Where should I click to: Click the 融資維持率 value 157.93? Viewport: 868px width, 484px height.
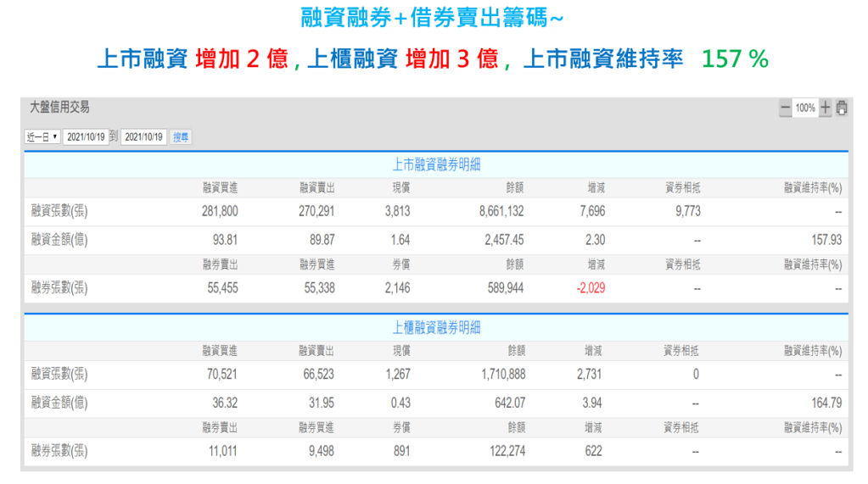click(x=826, y=241)
